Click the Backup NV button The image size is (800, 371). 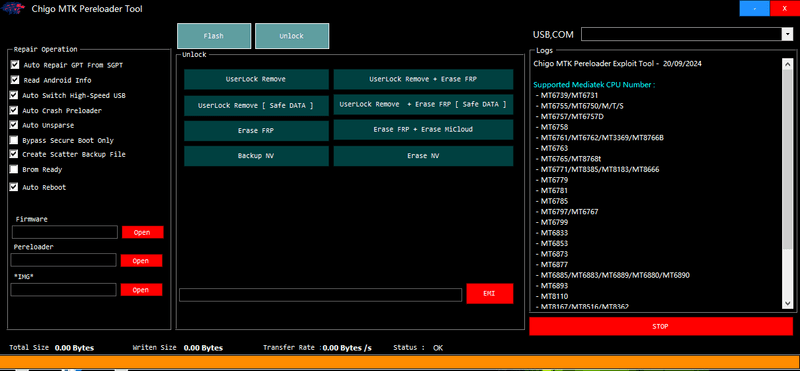[x=256, y=156]
